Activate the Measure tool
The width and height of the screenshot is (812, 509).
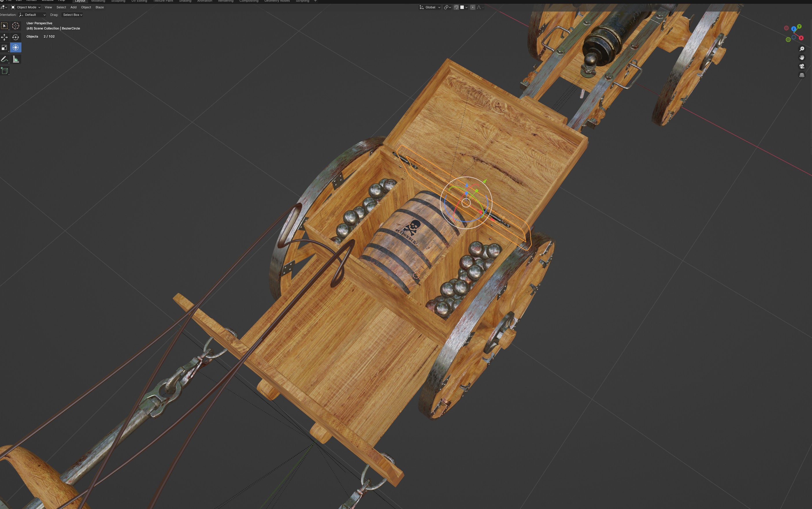pos(16,59)
